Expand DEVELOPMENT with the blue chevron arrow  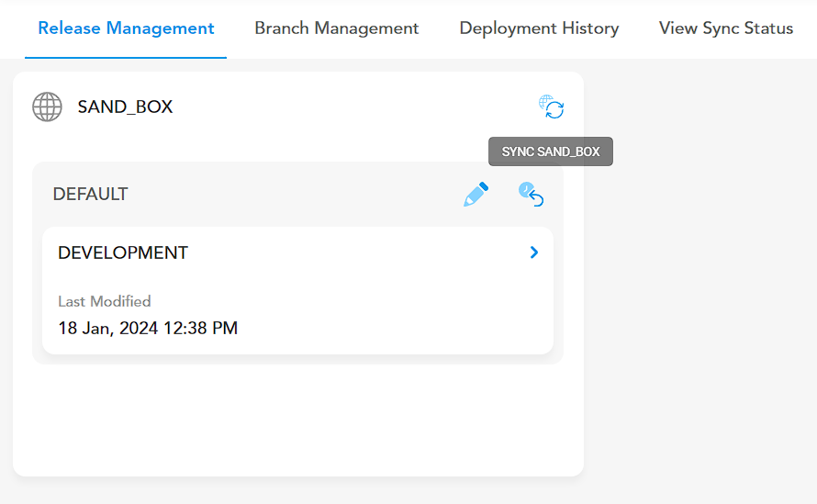[534, 252]
